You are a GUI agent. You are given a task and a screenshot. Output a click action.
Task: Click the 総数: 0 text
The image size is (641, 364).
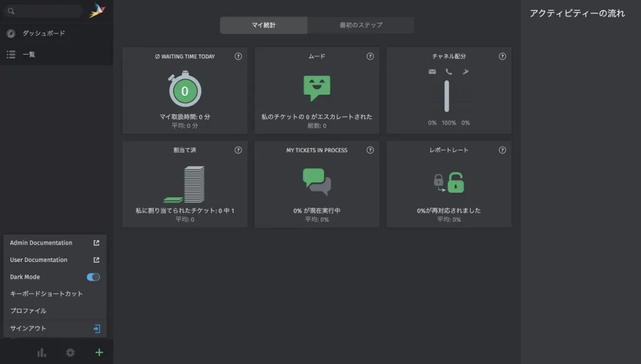317,126
